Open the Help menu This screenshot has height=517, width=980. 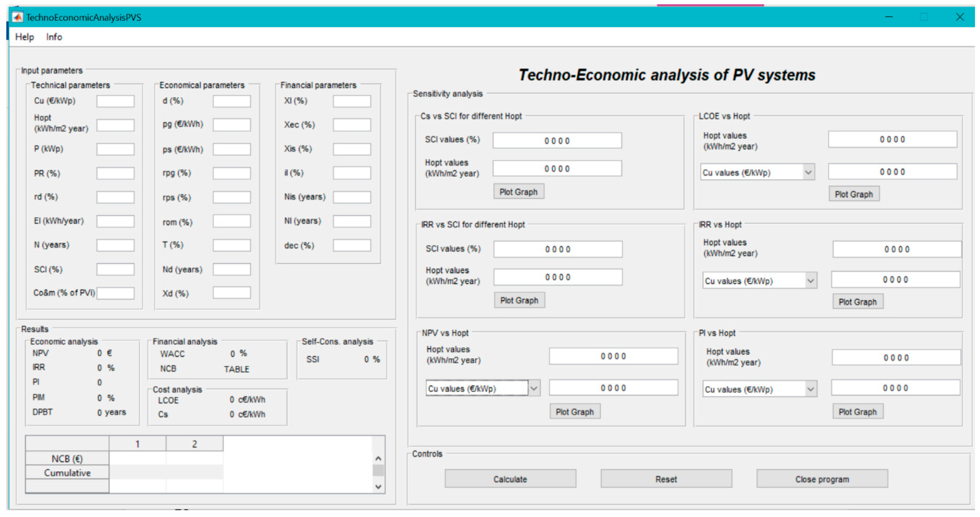tap(24, 37)
